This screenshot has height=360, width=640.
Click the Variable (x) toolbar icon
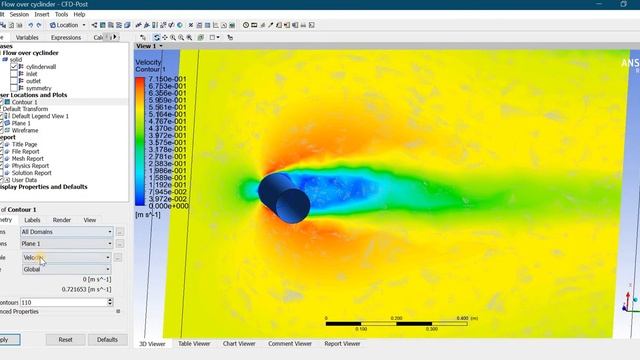tap(190, 25)
